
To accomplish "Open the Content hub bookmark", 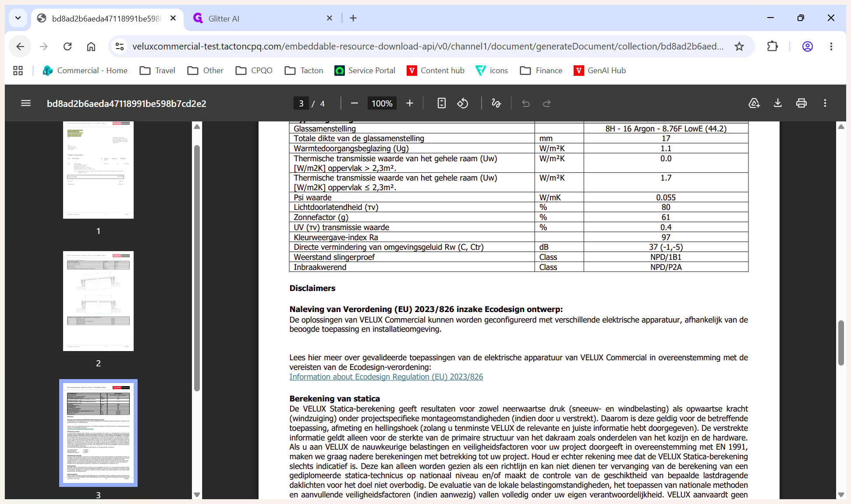I will 436,71.
